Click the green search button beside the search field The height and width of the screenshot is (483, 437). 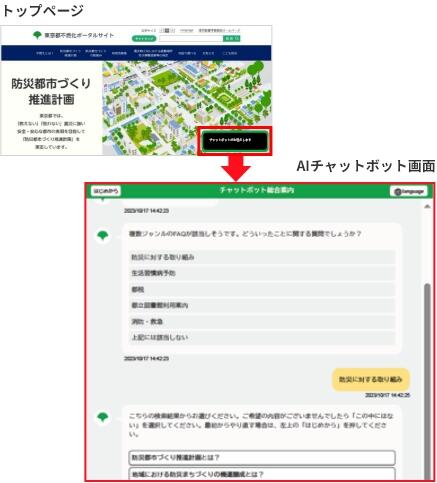coord(231,39)
